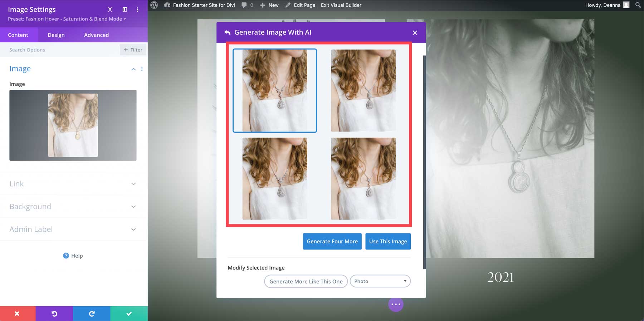Open the purple three-dot builder menu
Viewport: 644px width, 321px height.
pos(396,304)
